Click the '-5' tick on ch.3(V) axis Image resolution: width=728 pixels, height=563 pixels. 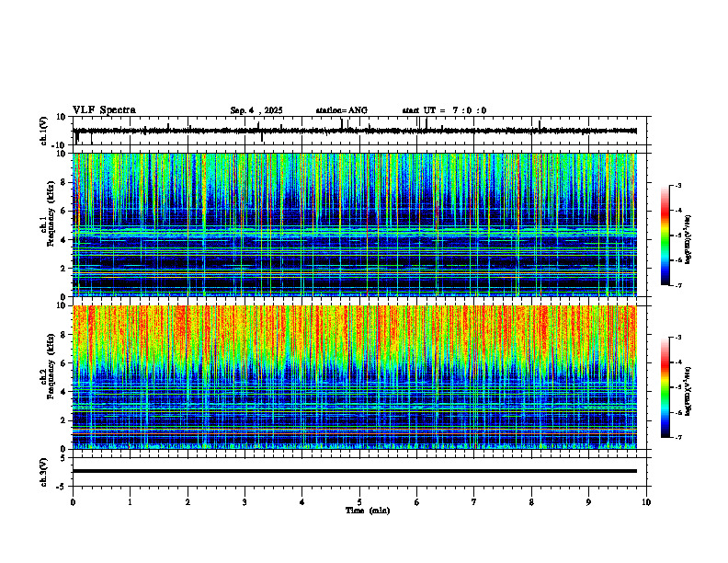(62, 487)
